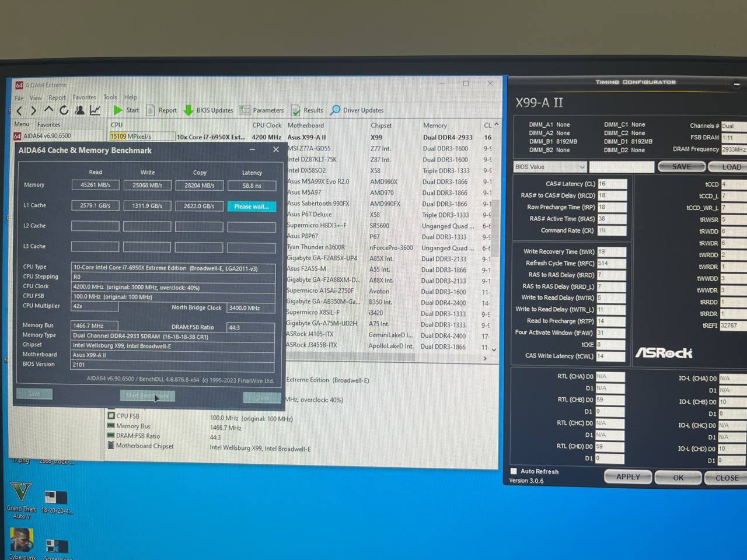Click the Memory Bus chip icon

tap(111, 426)
